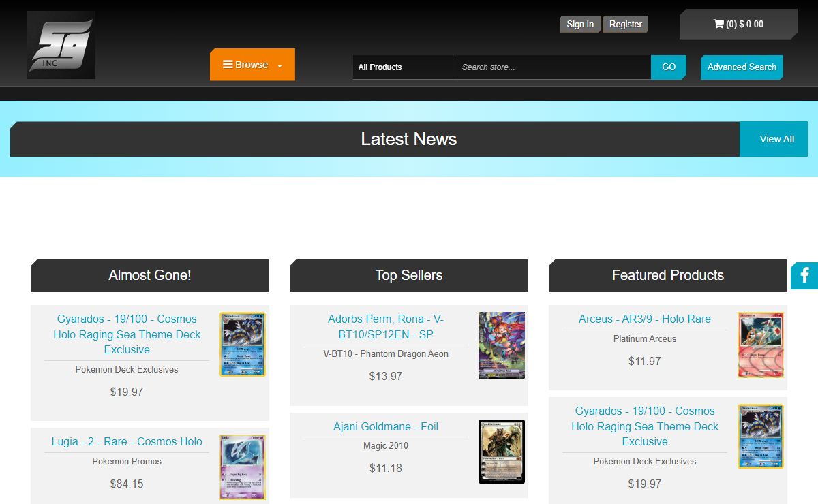Open Featured Products Gyarados 19/100 link
Screen dimensions: 818x504
(x=645, y=426)
